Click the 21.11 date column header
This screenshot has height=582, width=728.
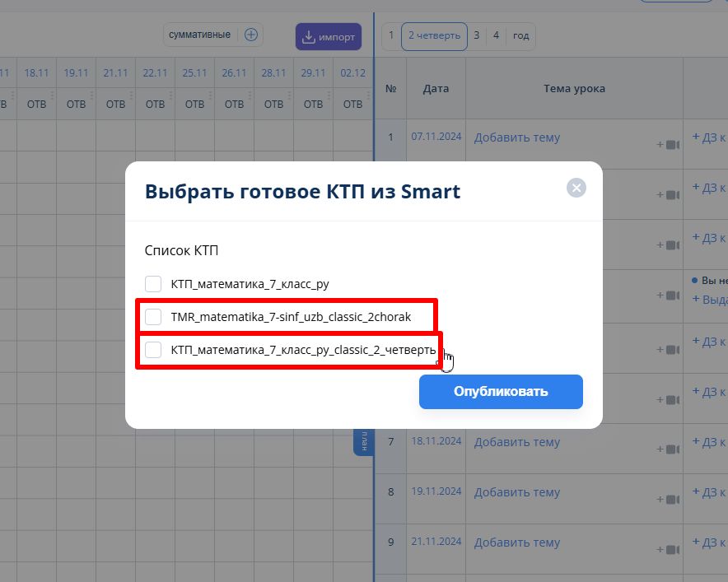click(115, 73)
